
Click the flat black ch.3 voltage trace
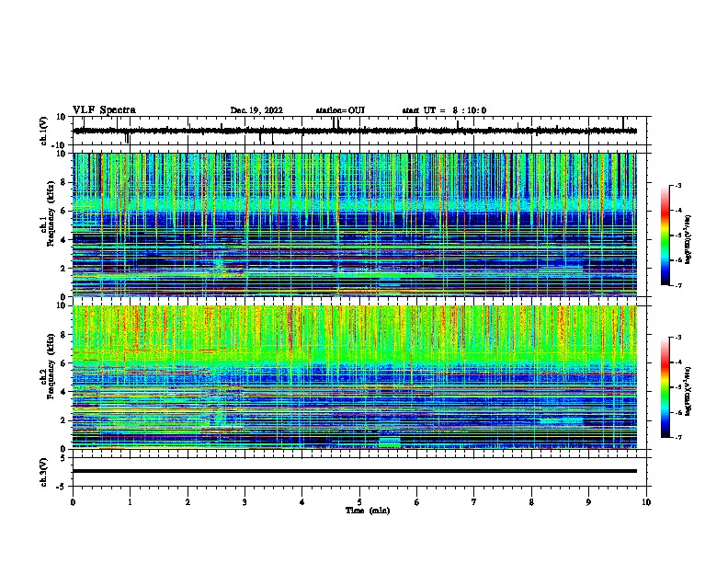click(x=355, y=471)
